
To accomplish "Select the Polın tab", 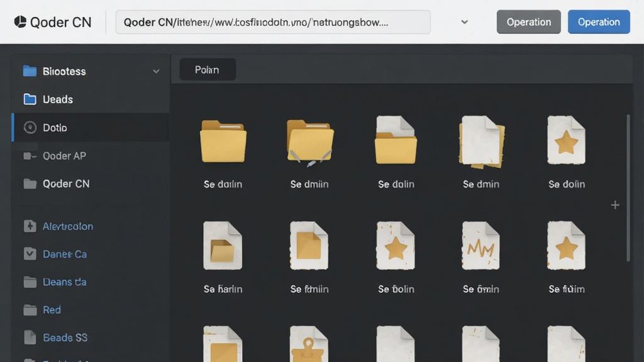I will pyautogui.click(x=208, y=70).
